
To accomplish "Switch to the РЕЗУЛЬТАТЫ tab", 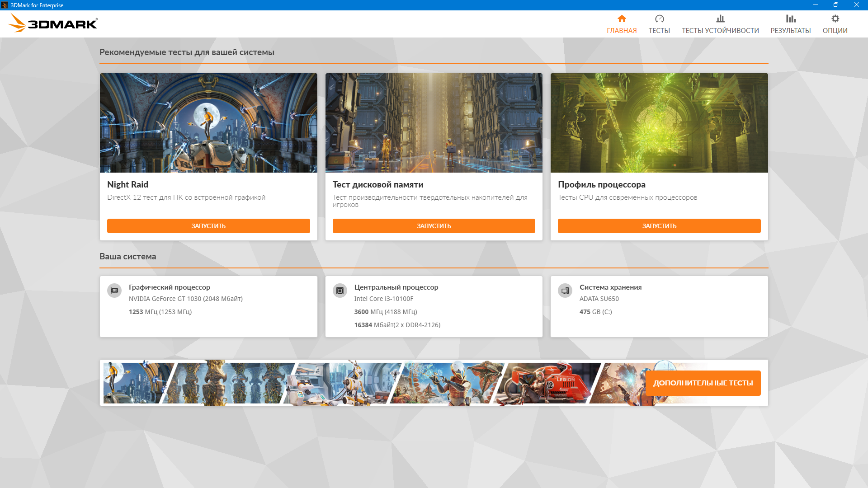I will click(x=790, y=30).
